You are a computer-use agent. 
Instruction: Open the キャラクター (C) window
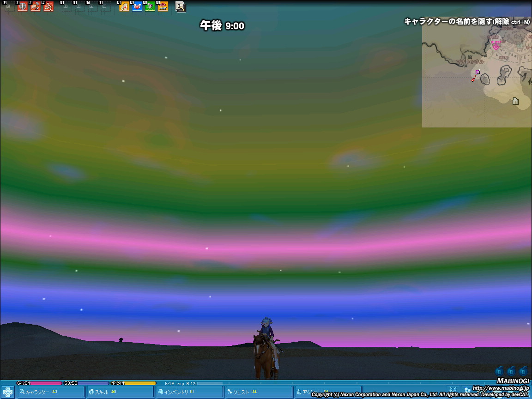[51, 392]
